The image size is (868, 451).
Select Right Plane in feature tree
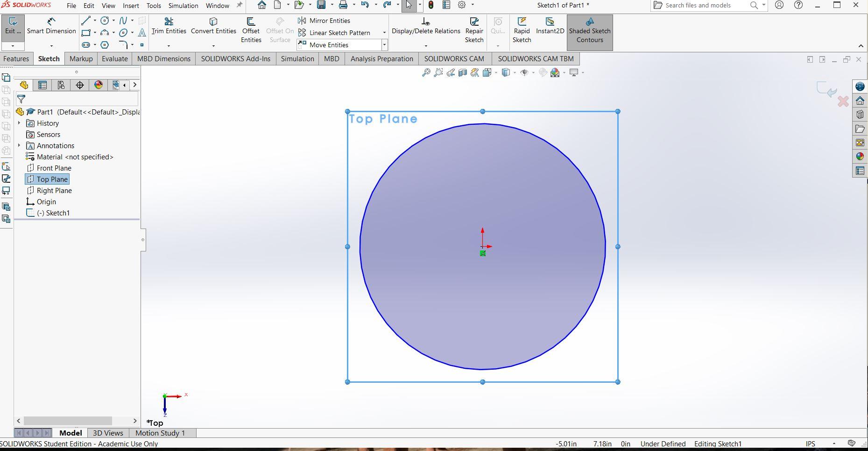pyautogui.click(x=49, y=190)
